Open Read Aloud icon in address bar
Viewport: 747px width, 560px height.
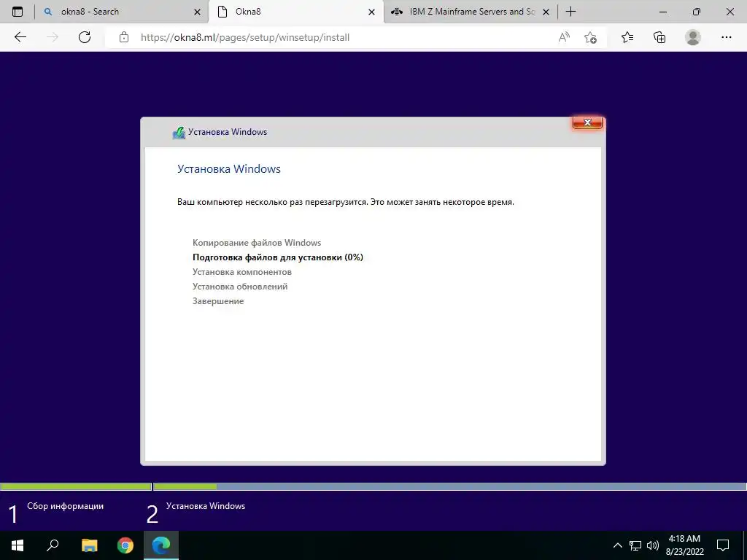[564, 37]
